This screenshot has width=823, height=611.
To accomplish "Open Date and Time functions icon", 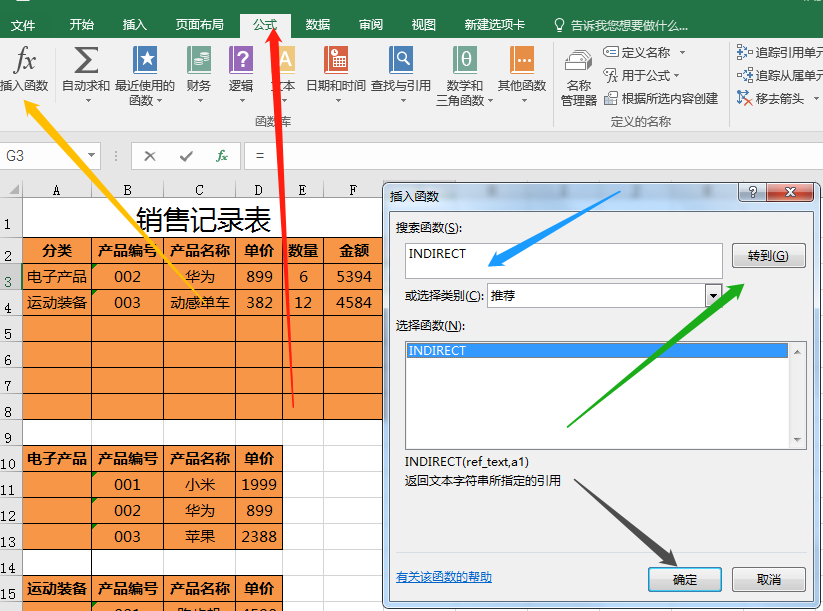I will (336, 61).
